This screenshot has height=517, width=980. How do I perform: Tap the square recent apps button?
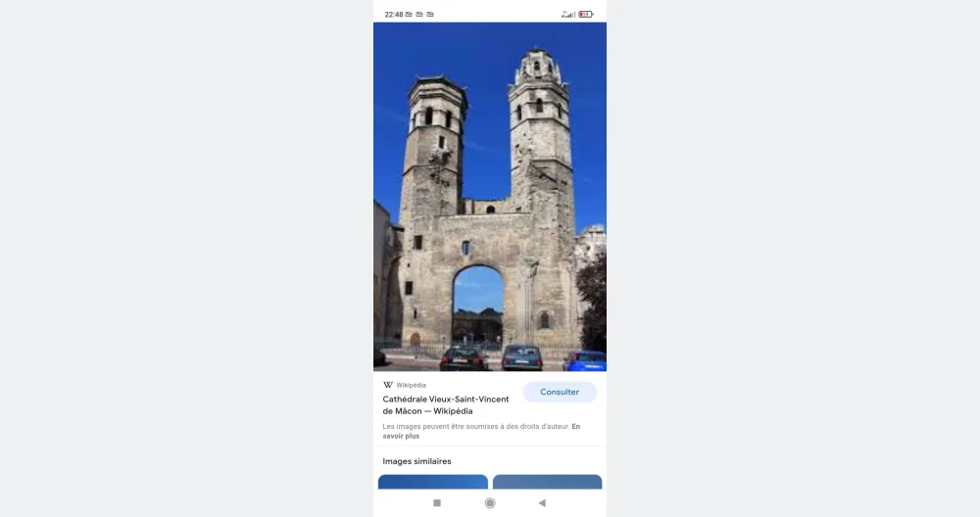point(437,503)
